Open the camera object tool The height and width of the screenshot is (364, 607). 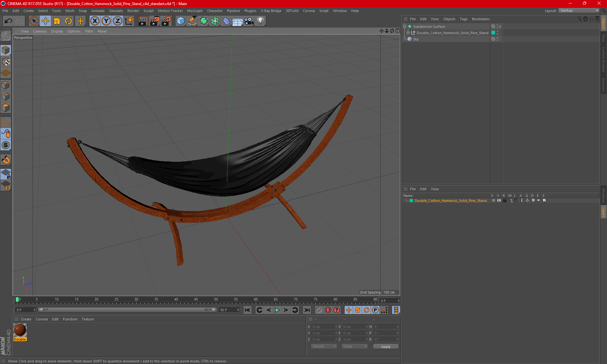pos(249,21)
